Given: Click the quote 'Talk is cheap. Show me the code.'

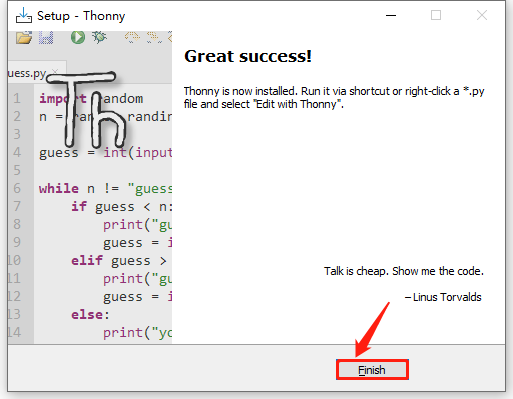Looking at the screenshot, I should (x=404, y=271).
